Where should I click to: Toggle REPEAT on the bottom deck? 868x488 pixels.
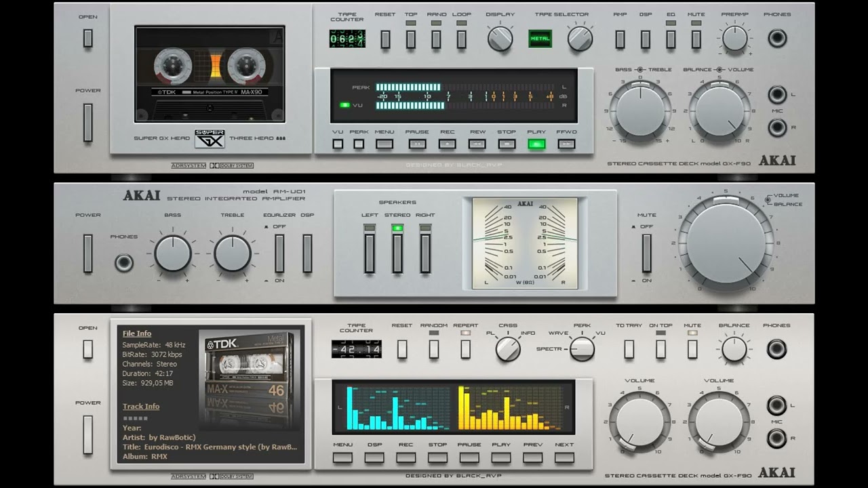click(x=466, y=349)
